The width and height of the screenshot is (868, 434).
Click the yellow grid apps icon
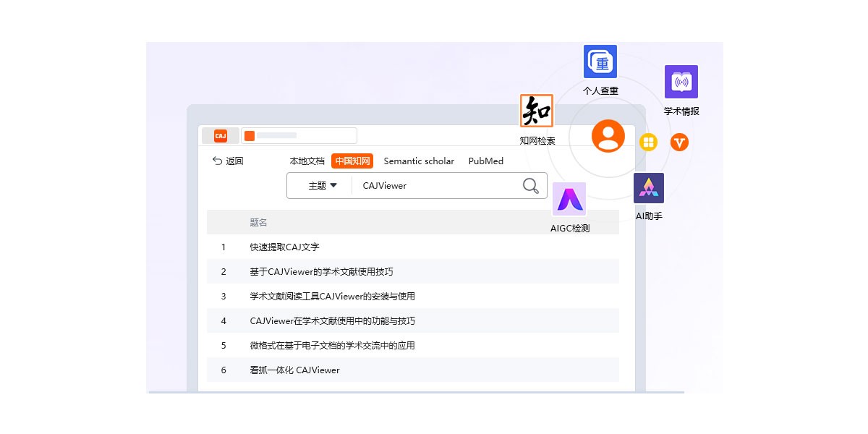(x=648, y=142)
